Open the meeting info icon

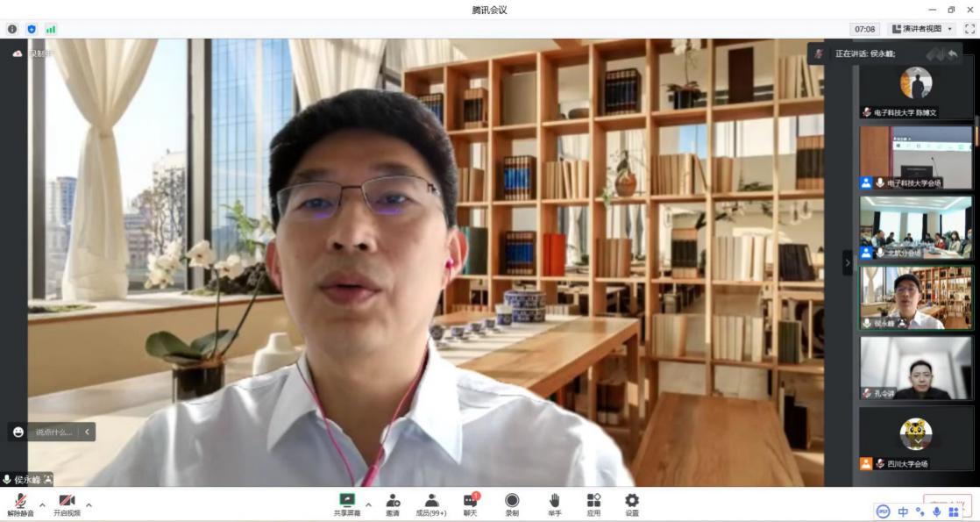pos(12,29)
